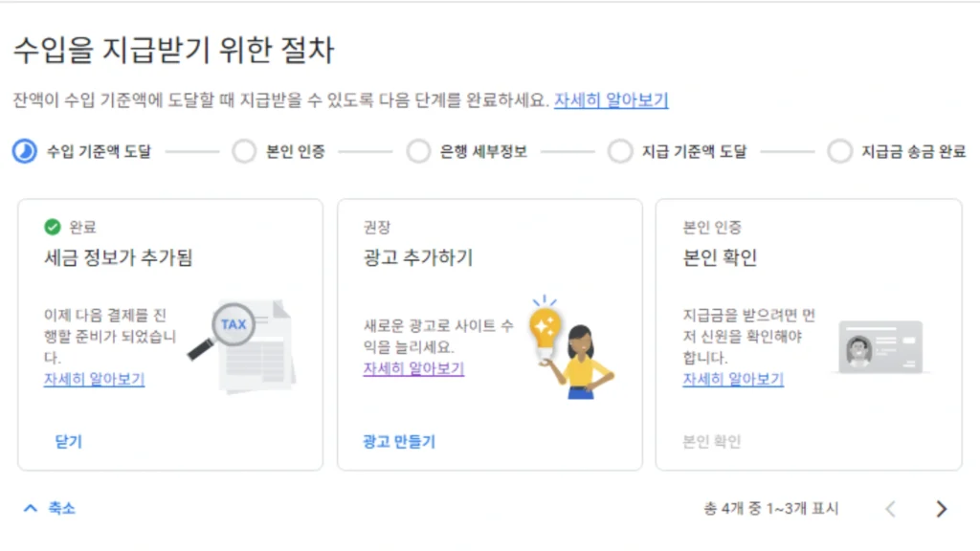Click 닫기 in the tax information card
Viewport: 980px width, 551px height.
[x=68, y=441]
